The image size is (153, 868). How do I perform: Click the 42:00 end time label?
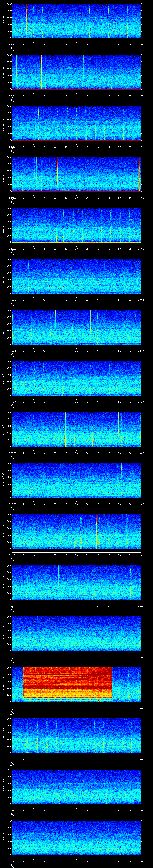141,555
